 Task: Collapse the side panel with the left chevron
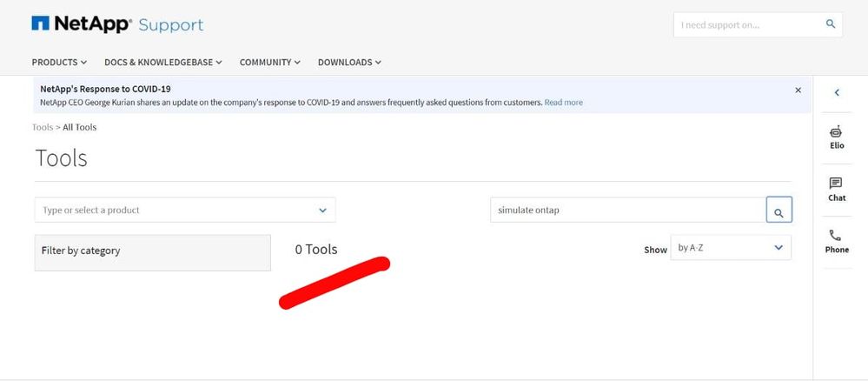[837, 92]
